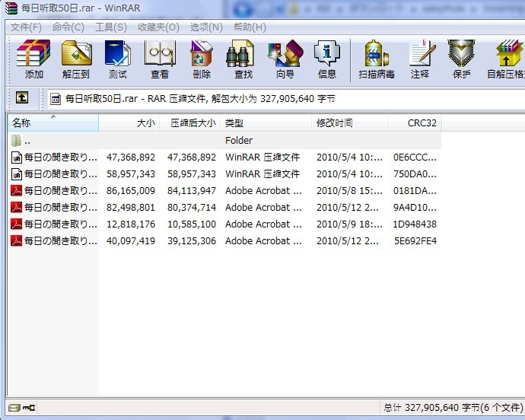Sort by the 类型 column header
Image resolution: width=525 pixels, height=420 pixels.
pos(266,123)
